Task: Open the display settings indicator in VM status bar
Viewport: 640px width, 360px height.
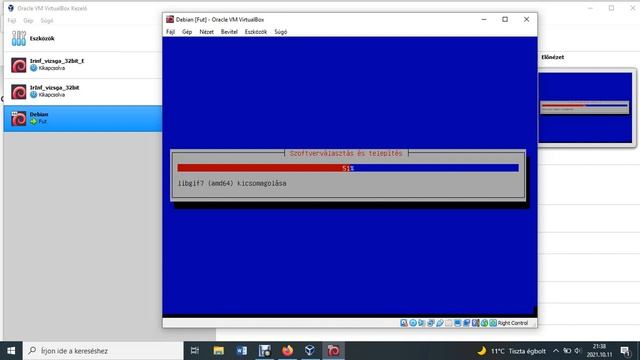Action: (x=458, y=323)
